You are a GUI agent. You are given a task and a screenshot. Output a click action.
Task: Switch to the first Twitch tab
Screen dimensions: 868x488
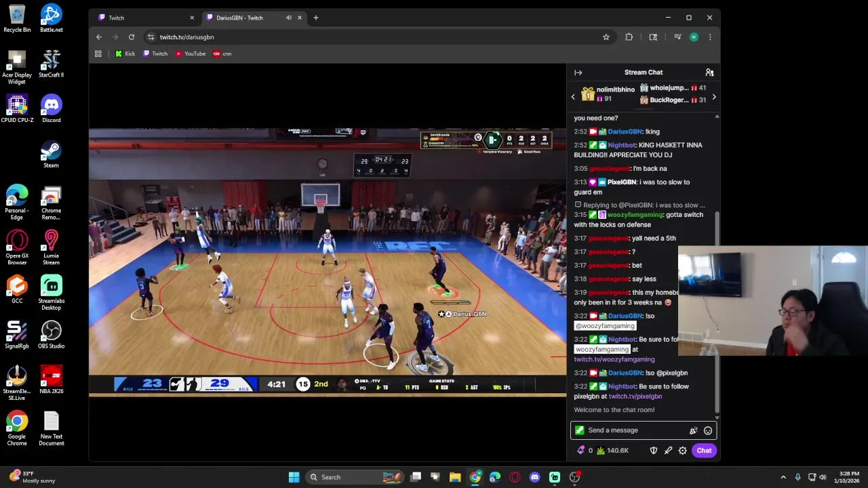pos(144,18)
